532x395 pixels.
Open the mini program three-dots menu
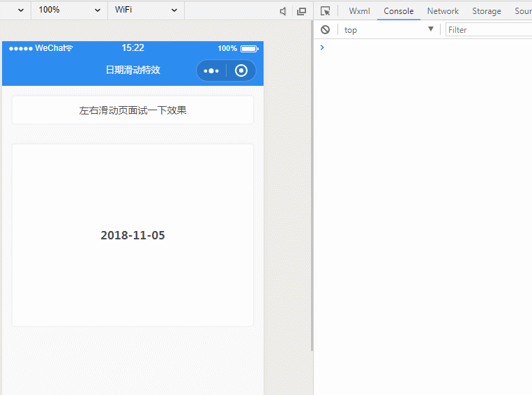(211, 70)
